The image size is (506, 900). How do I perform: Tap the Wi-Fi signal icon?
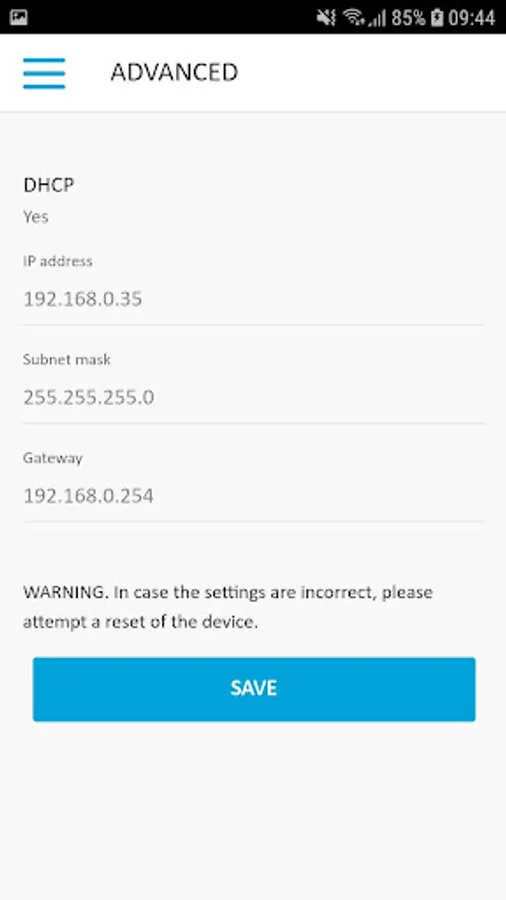tap(353, 17)
